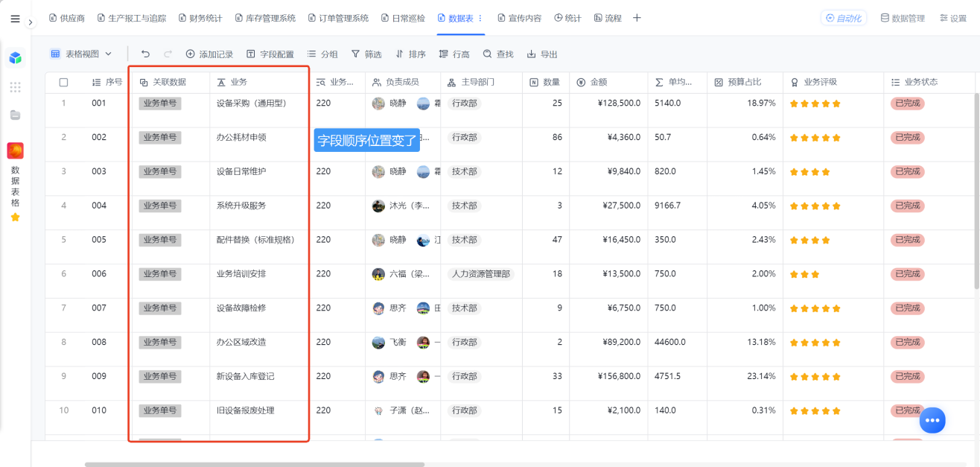Add a new tab with plus icon
The width and height of the screenshot is (980, 467).
pyautogui.click(x=637, y=18)
